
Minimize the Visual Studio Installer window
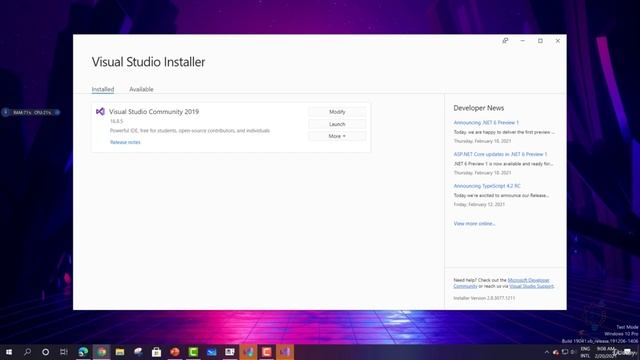pos(522,41)
